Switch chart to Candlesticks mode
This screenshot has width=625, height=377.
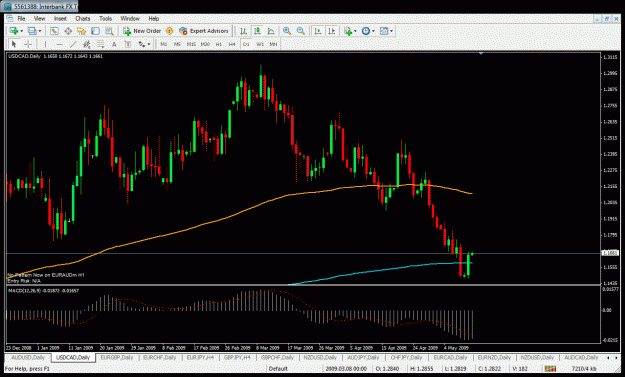point(257,31)
